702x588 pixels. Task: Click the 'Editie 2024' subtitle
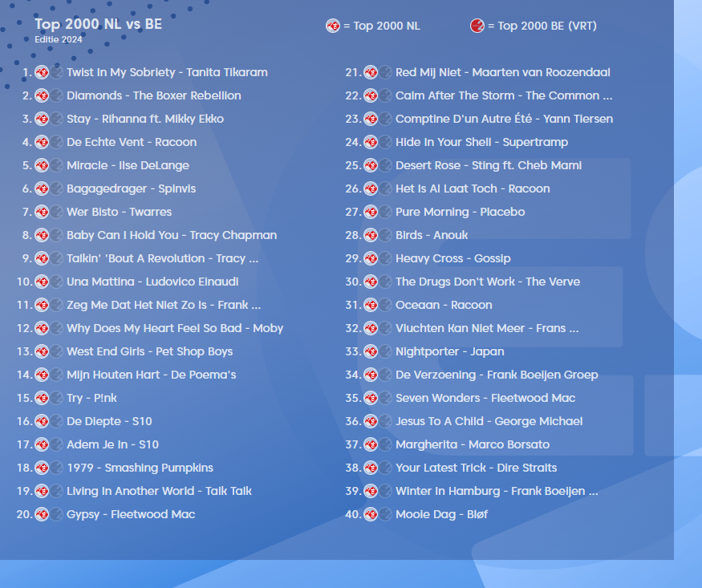(x=59, y=39)
